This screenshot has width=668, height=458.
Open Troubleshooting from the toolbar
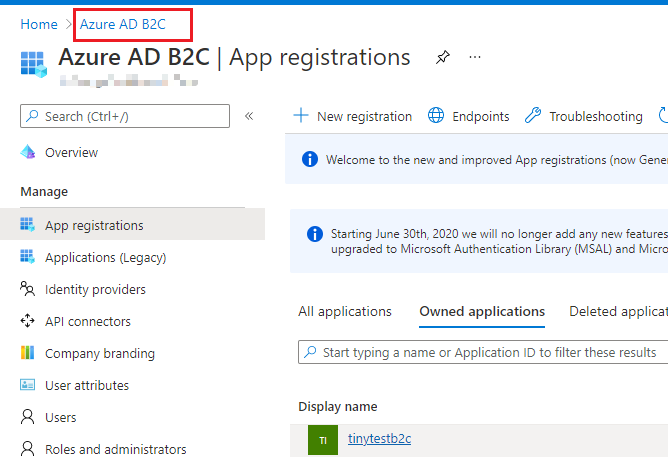click(584, 116)
